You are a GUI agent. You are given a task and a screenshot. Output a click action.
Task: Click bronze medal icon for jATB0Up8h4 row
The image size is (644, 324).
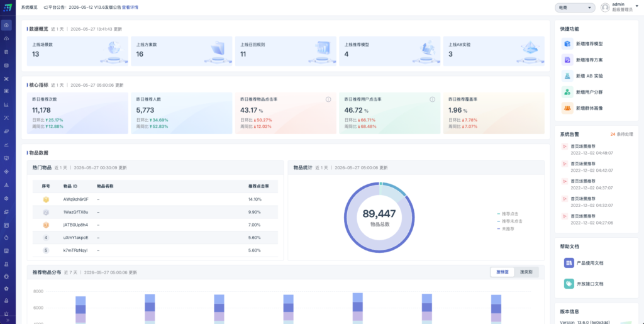click(45, 225)
